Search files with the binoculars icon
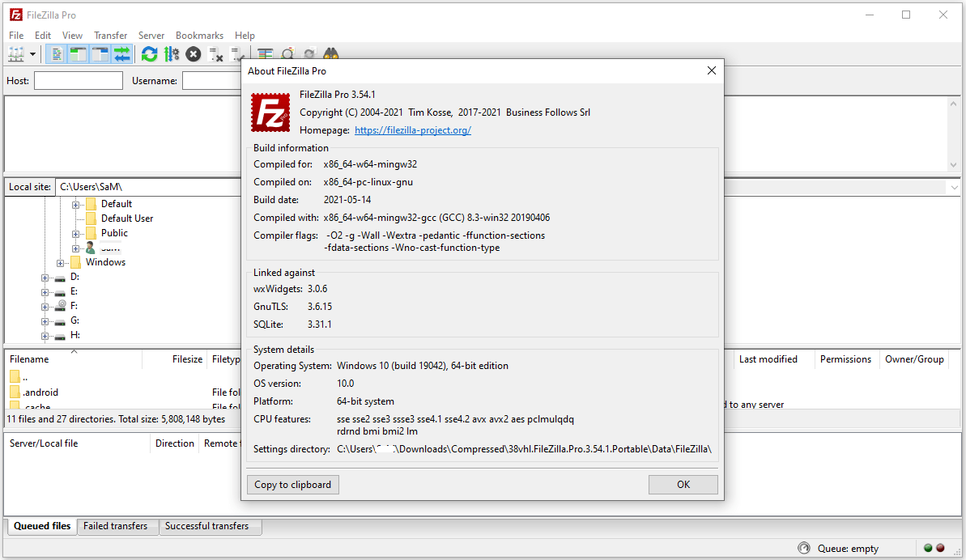 coord(331,53)
